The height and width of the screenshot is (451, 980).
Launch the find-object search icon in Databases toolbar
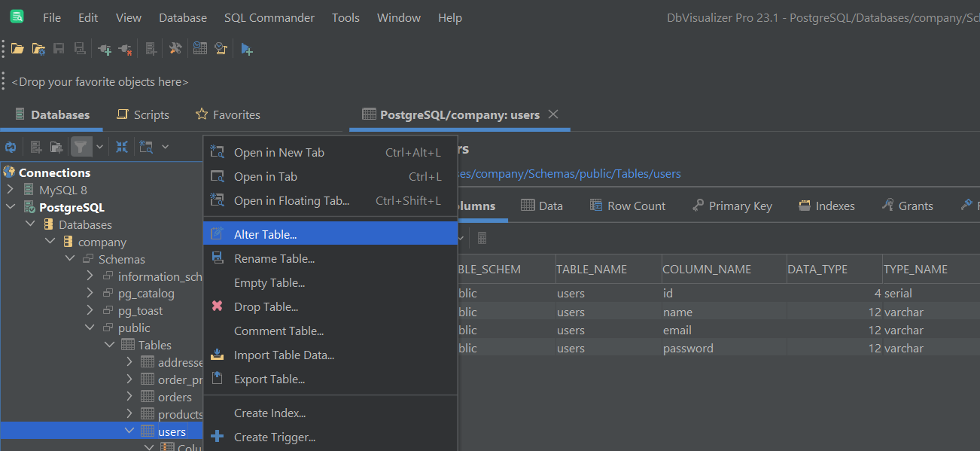[x=145, y=146]
